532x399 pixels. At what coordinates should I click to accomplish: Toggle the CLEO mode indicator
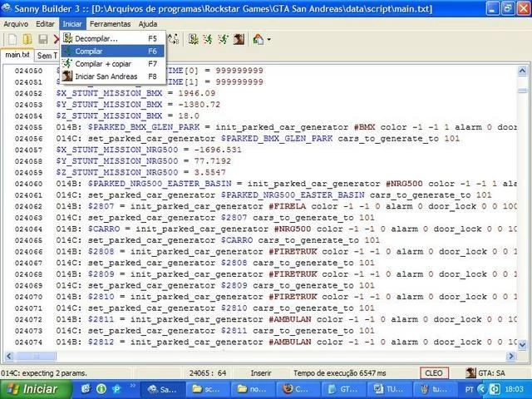(434, 373)
